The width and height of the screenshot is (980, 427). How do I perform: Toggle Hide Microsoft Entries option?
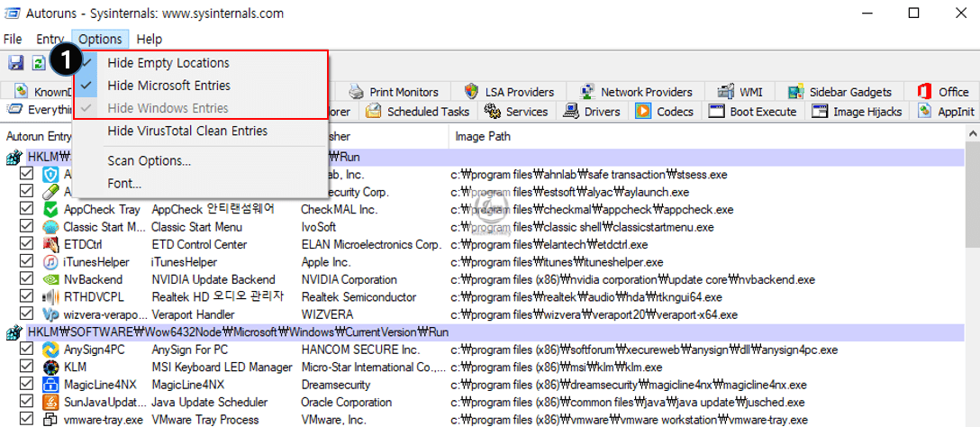point(200,86)
